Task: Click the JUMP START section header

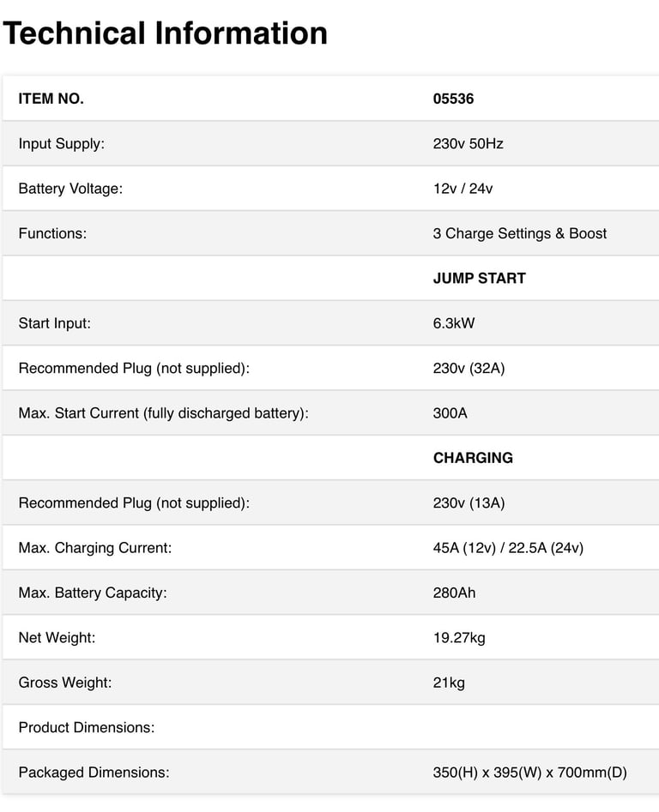Action: tap(479, 278)
